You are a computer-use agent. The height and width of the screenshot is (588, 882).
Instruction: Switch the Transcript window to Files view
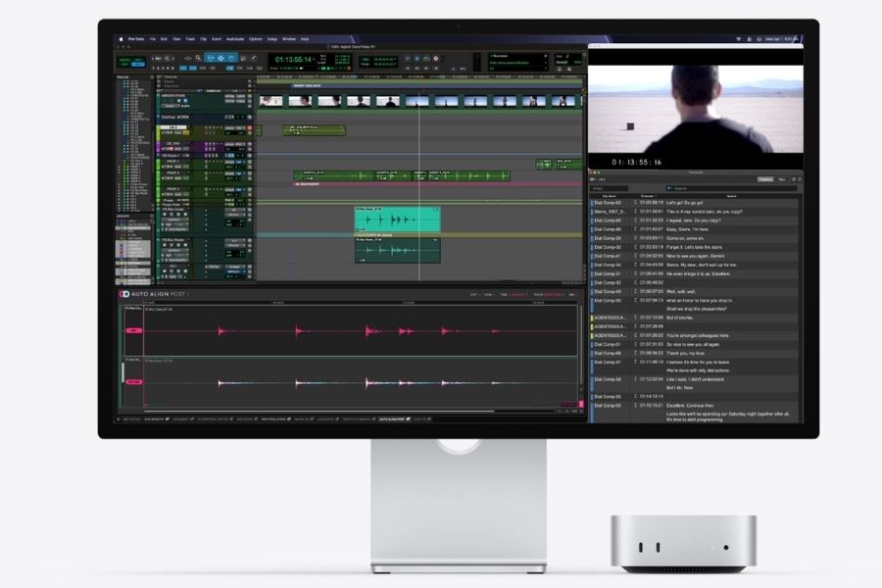[781, 179]
